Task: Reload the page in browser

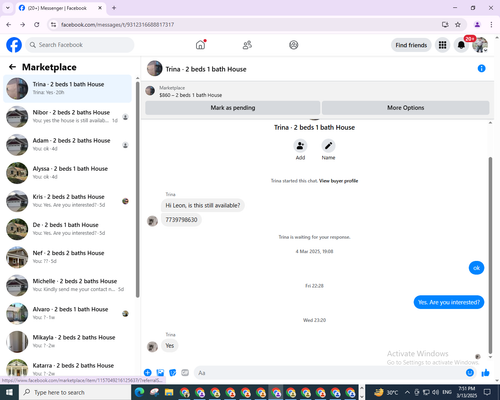Action: 37,24
